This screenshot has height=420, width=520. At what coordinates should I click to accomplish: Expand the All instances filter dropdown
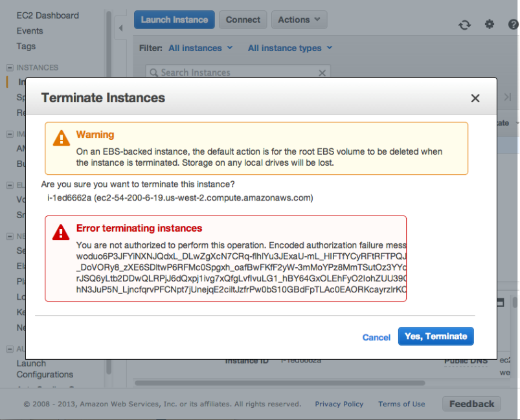pos(200,48)
